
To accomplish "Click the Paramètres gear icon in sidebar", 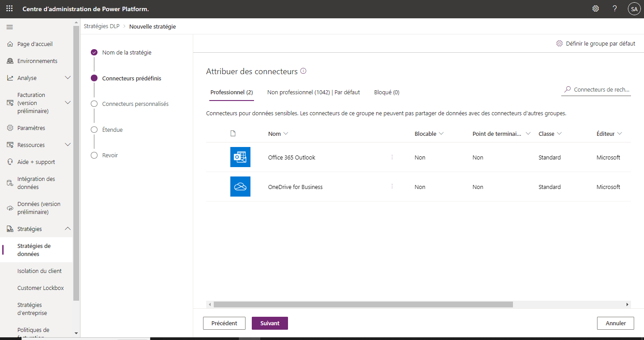I will coord(10,128).
